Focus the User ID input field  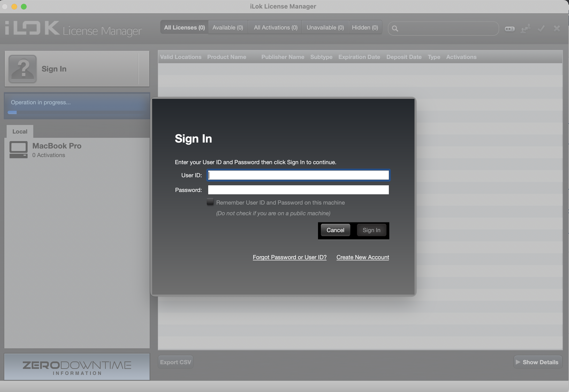tap(298, 175)
